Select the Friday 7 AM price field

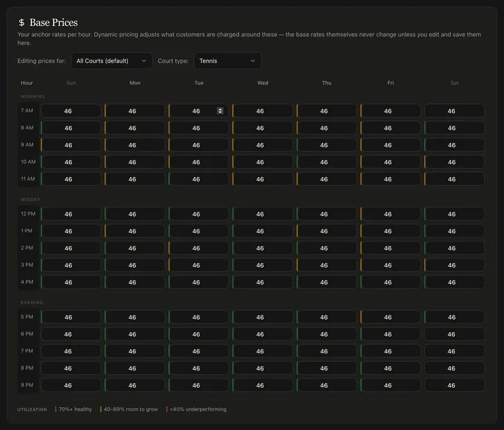(390, 111)
